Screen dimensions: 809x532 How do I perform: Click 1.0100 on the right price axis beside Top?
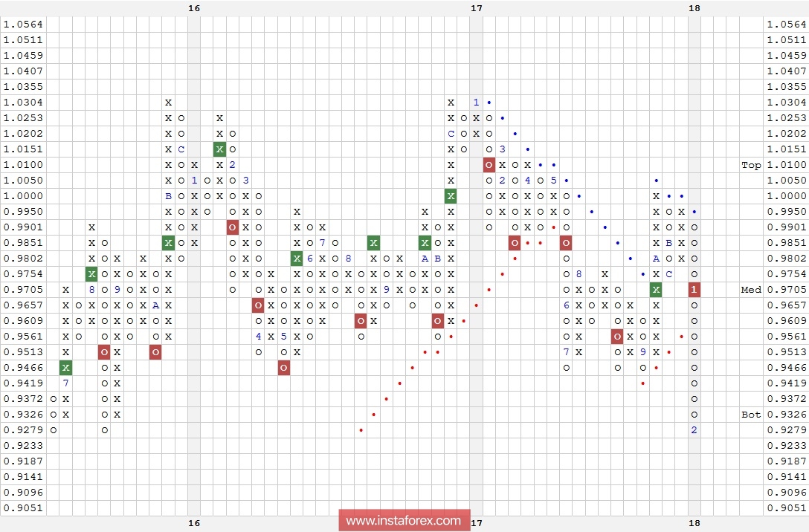786,165
